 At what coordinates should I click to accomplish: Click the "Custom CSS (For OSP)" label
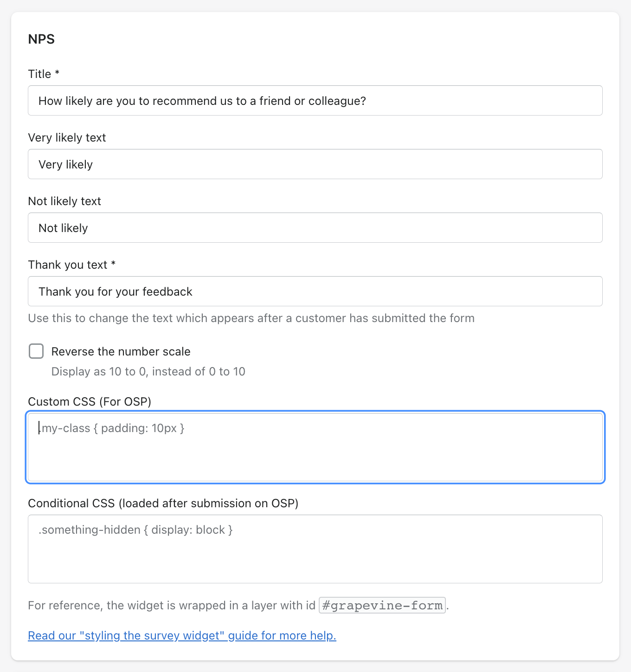90,402
